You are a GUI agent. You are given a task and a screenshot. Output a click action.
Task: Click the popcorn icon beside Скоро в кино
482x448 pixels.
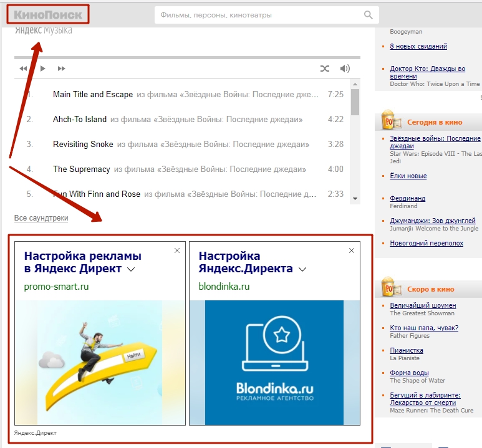click(391, 287)
